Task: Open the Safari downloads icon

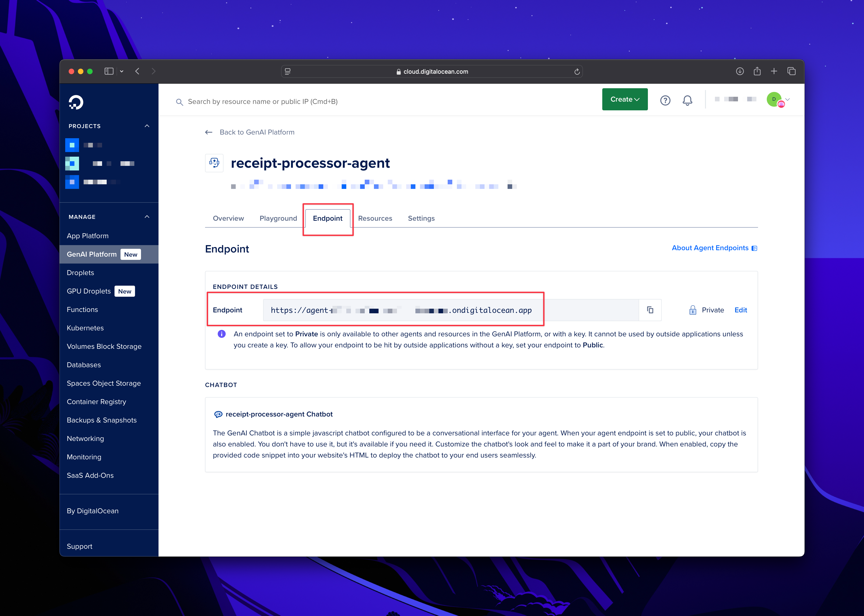Action: [x=740, y=71]
